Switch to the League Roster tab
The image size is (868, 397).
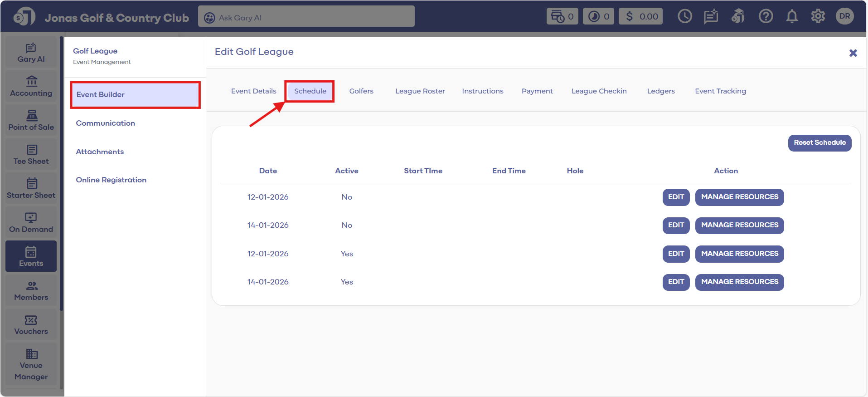click(x=420, y=91)
